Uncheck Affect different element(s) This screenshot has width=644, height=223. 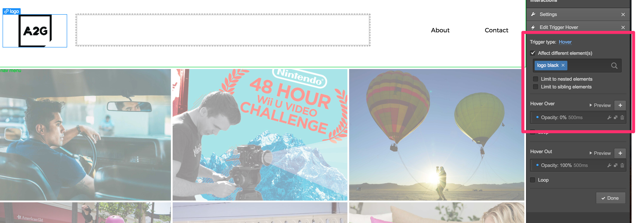point(533,53)
